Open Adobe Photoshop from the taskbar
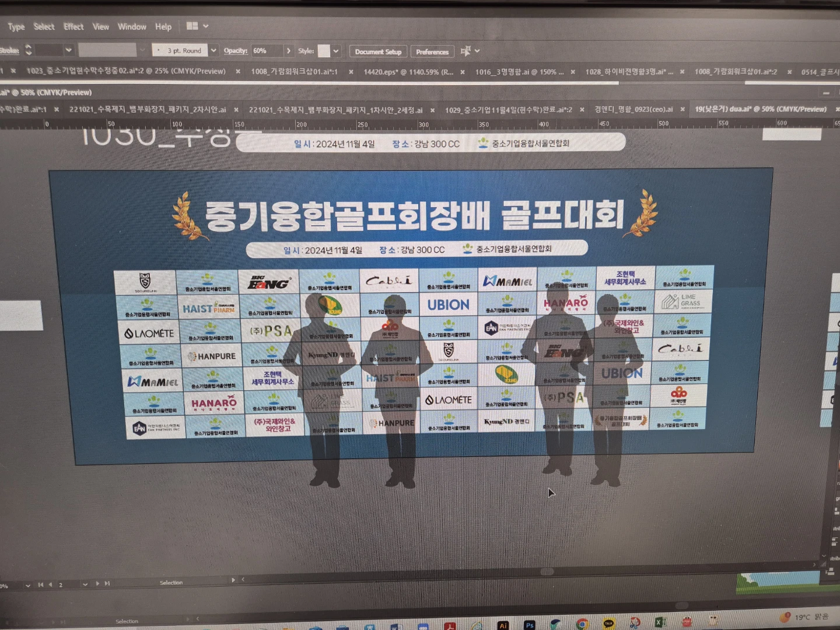840x630 pixels. tap(529, 625)
